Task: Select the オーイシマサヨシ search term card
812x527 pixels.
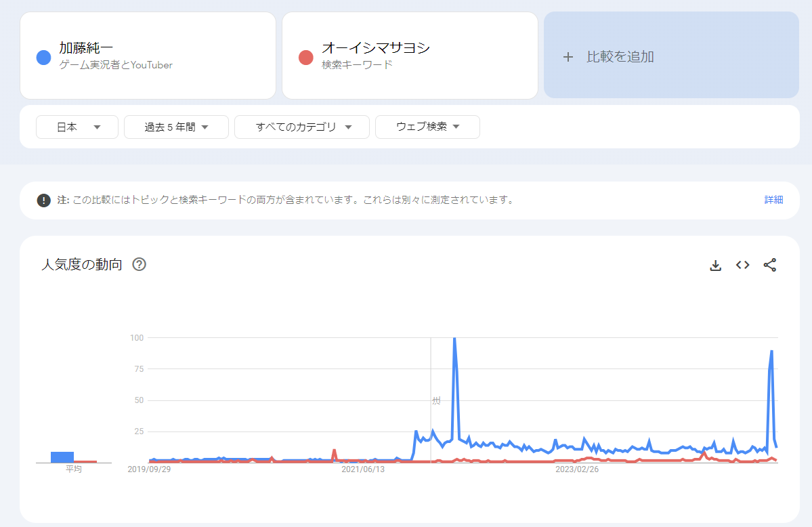Action: (x=410, y=56)
